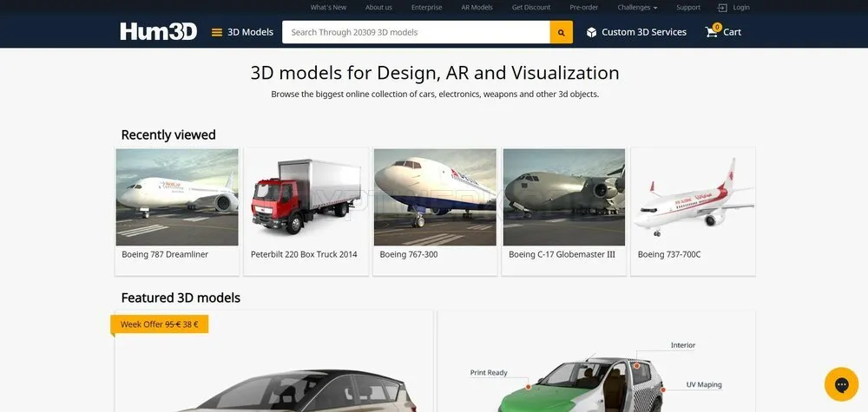Image resolution: width=868 pixels, height=412 pixels.
Task: Click the Featured 3D models heading
Action: 181,298
